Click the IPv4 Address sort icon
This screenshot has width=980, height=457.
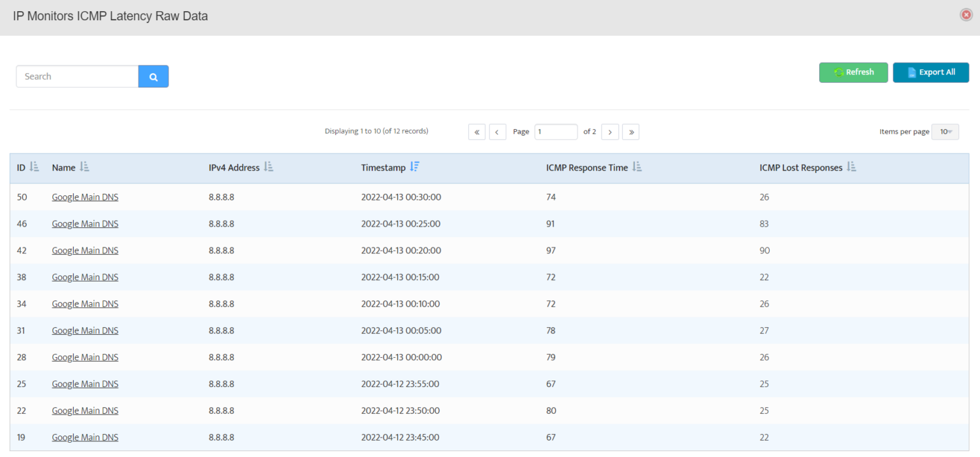(269, 166)
